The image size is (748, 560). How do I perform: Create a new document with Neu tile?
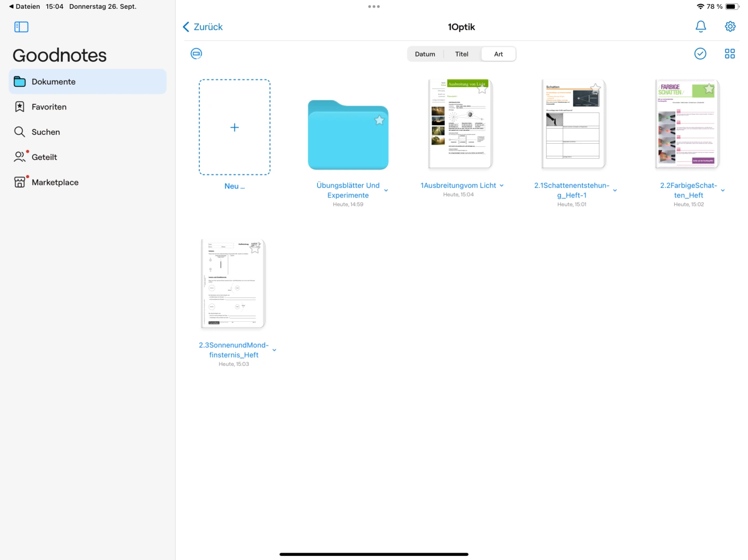pos(234,127)
